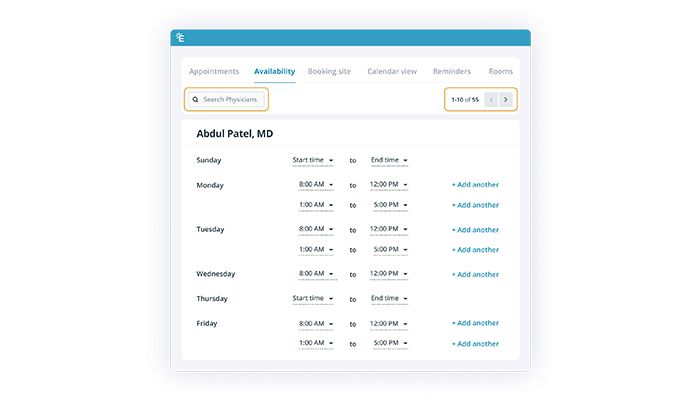Go to the previous page of physicians

[491, 100]
